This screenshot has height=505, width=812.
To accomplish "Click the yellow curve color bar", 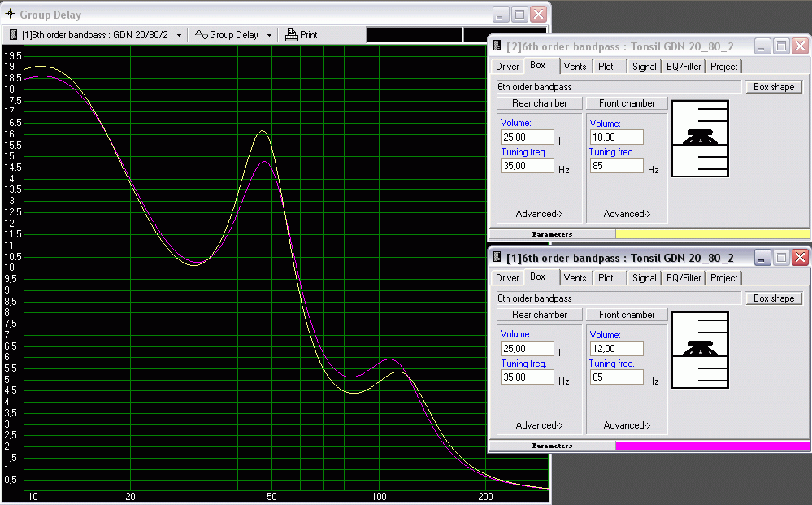I will tap(712, 234).
